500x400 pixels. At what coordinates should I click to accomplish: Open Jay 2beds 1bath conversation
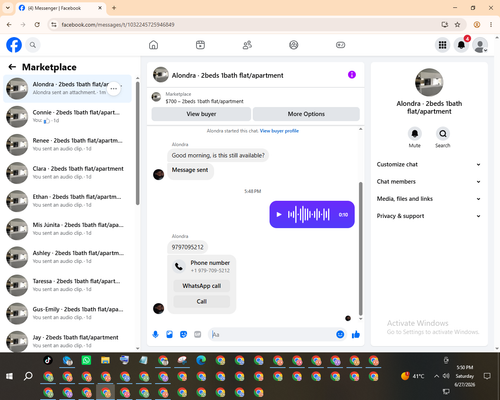click(x=68, y=341)
